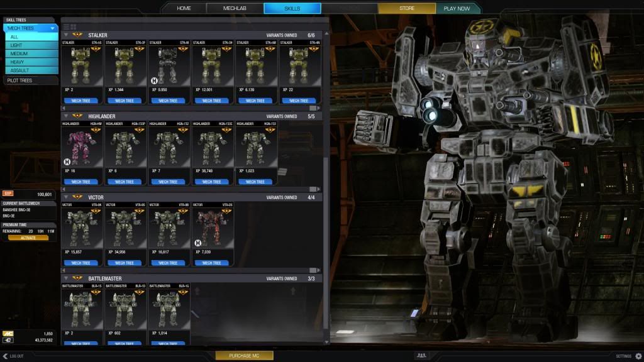
Task: Click Victor Variants Owned 4/4 text
Action: click(x=291, y=197)
